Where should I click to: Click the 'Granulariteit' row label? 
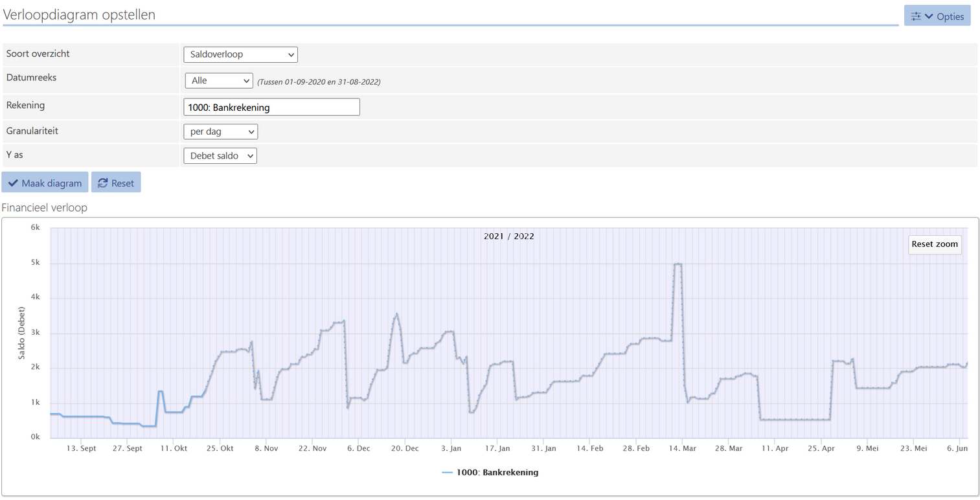[32, 131]
